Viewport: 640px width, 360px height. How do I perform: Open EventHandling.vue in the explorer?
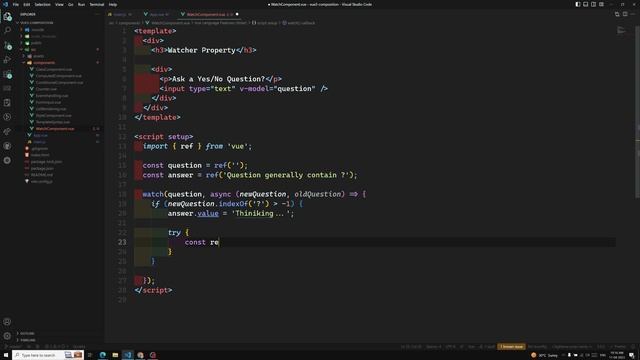tap(52, 96)
